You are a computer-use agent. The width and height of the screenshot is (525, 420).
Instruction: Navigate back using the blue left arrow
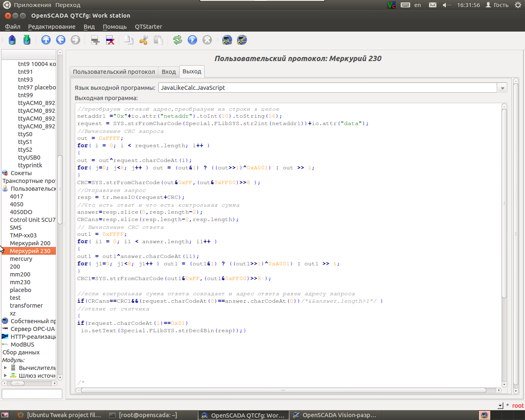[x=61, y=40]
